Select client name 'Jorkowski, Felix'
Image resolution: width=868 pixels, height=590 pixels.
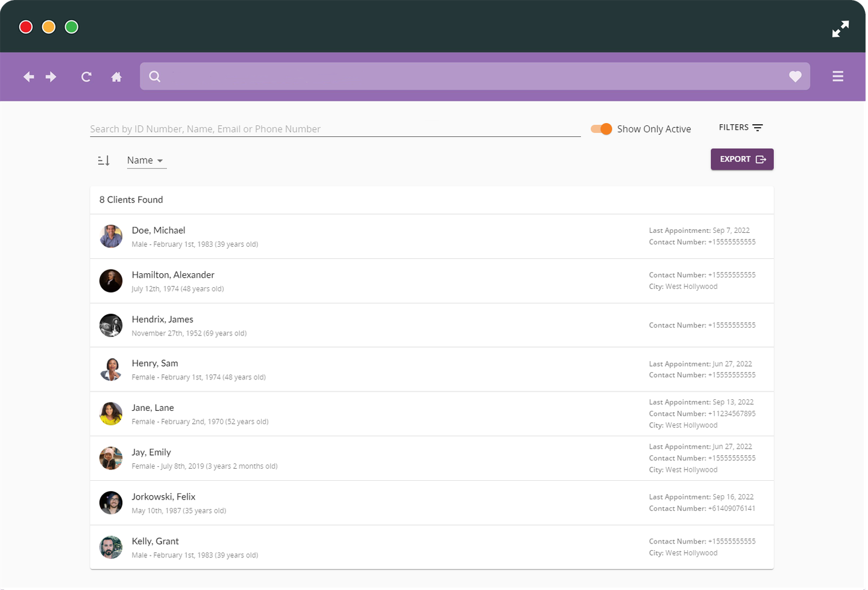point(164,497)
